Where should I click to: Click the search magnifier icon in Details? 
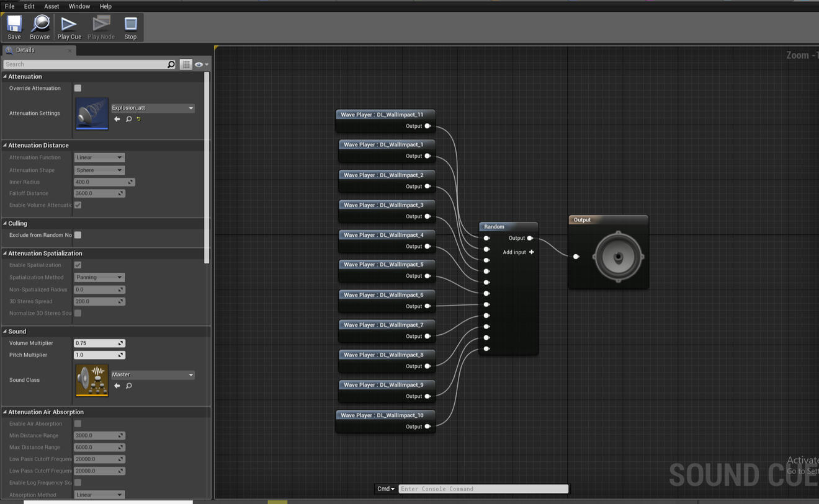(x=171, y=64)
